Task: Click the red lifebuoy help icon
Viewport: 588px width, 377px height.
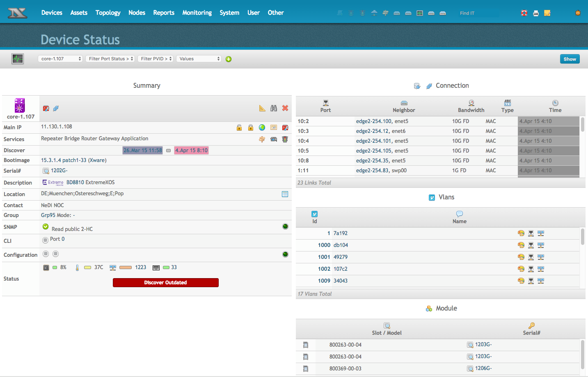Action: pyautogui.click(x=524, y=13)
